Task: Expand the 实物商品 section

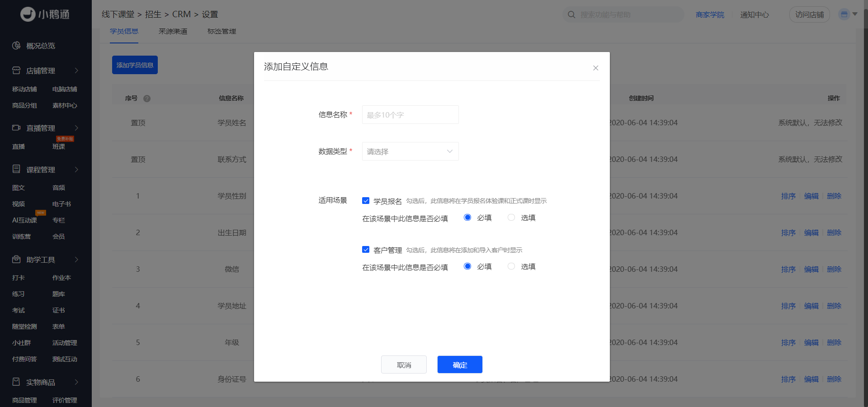Action: (76, 382)
